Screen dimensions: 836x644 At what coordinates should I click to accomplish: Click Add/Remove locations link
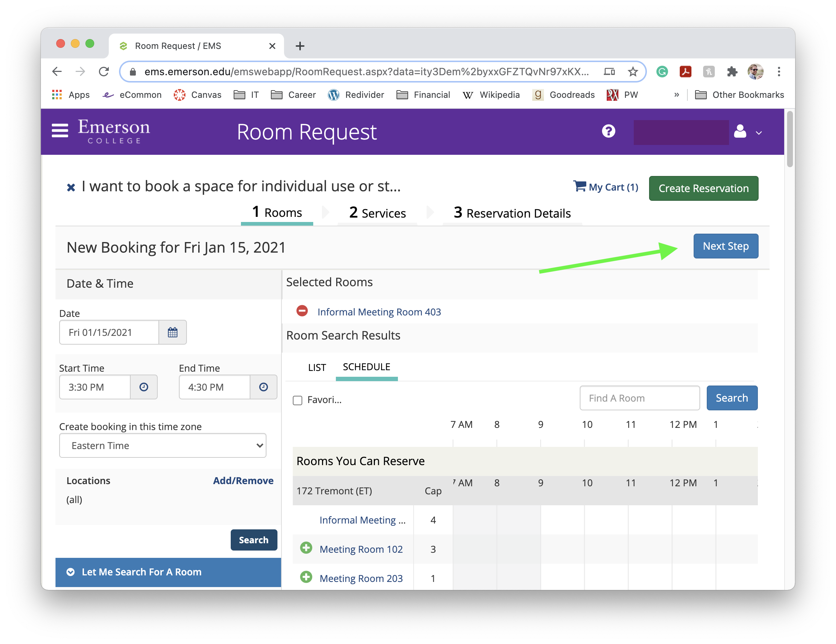(243, 481)
